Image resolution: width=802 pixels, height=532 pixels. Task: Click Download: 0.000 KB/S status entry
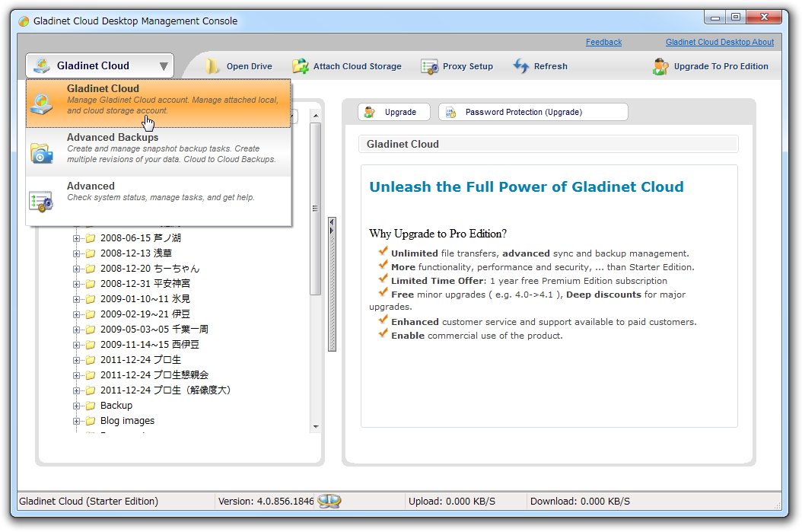coord(580,502)
